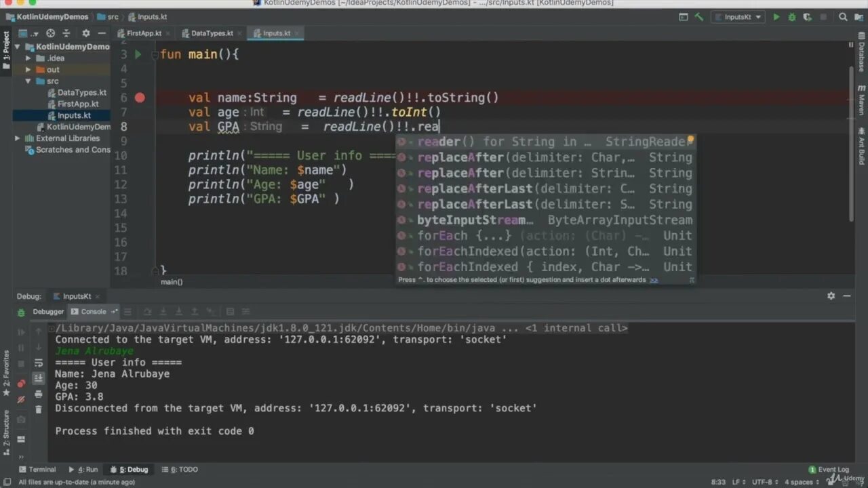This screenshot has height=488, width=868.
Task: Choose the forEach {...} completion suggestion
Action: pos(546,235)
